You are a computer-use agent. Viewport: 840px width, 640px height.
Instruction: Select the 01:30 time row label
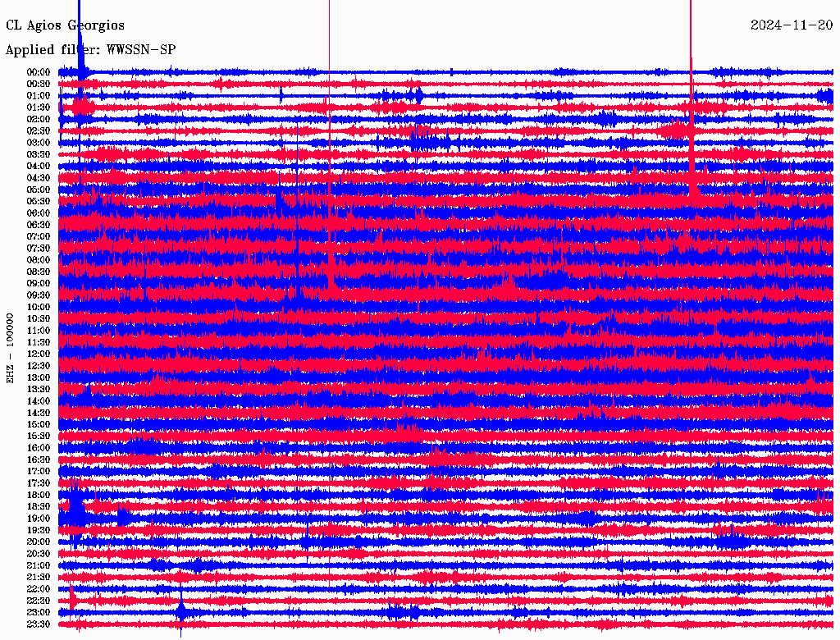(x=39, y=107)
